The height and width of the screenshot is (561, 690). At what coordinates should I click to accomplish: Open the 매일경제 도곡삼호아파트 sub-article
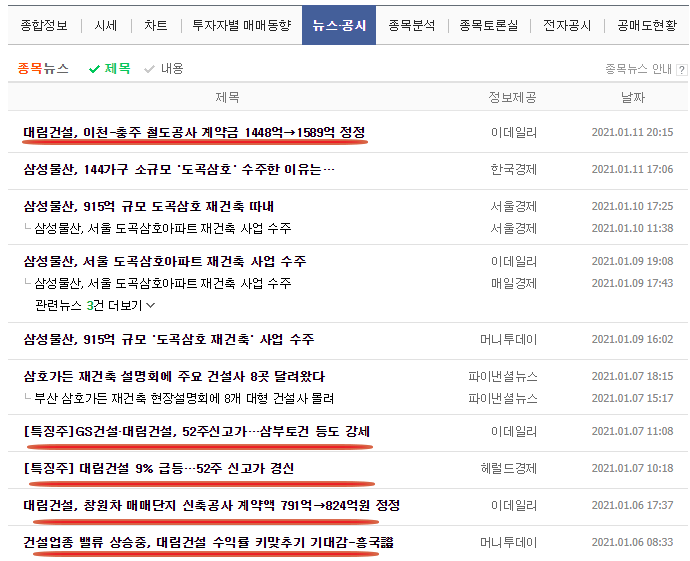coord(163,283)
